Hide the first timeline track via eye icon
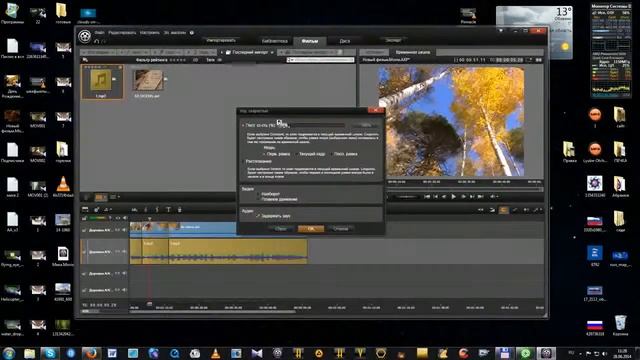The width and height of the screenshot is (640, 360). [x=118, y=230]
